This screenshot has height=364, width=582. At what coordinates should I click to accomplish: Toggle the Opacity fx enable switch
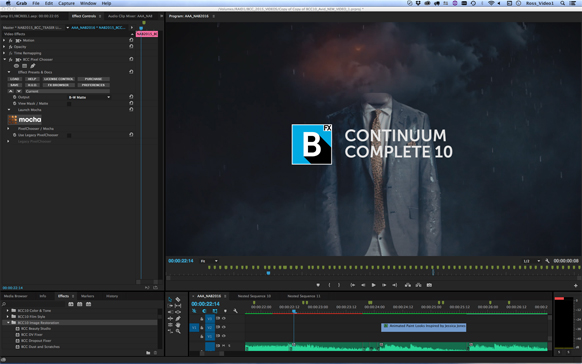tap(11, 47)
